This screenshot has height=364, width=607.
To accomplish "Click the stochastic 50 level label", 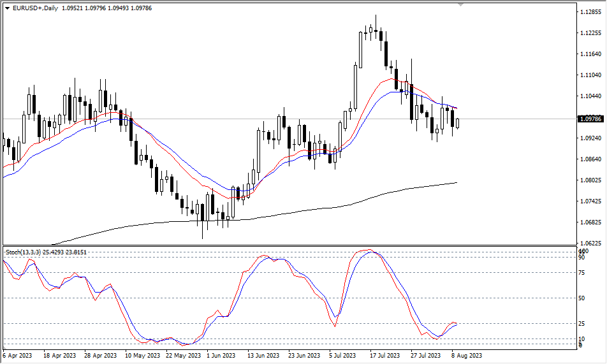I will (x=583, y=298).
